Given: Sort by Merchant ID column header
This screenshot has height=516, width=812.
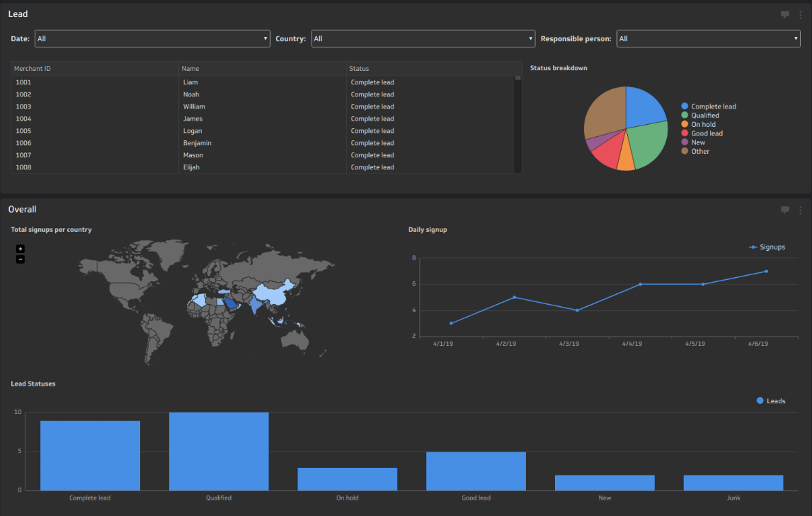Looking at the screenshot, I should [32, 69].
